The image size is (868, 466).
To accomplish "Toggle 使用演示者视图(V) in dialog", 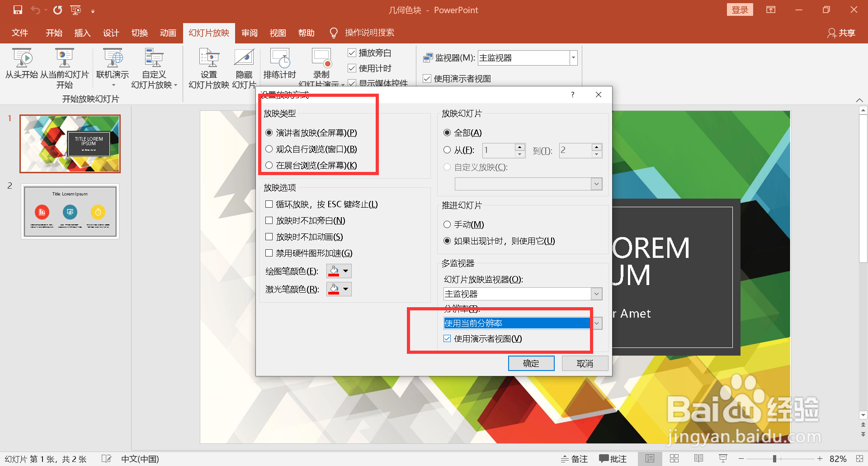I will (447, 338).
